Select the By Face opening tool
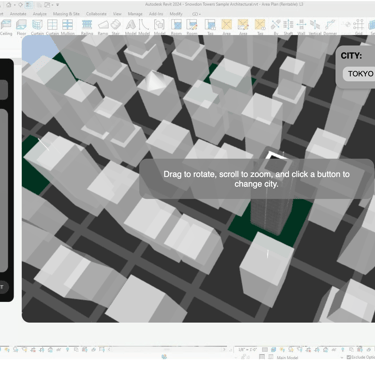The height and width of the screenshot is (366, 375). [x=276, y=27]
